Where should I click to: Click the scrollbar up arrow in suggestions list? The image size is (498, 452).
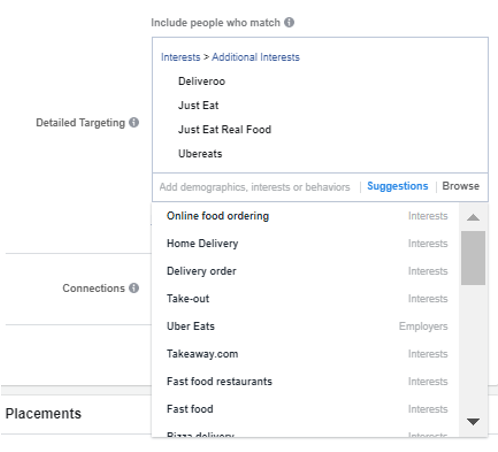473,217
